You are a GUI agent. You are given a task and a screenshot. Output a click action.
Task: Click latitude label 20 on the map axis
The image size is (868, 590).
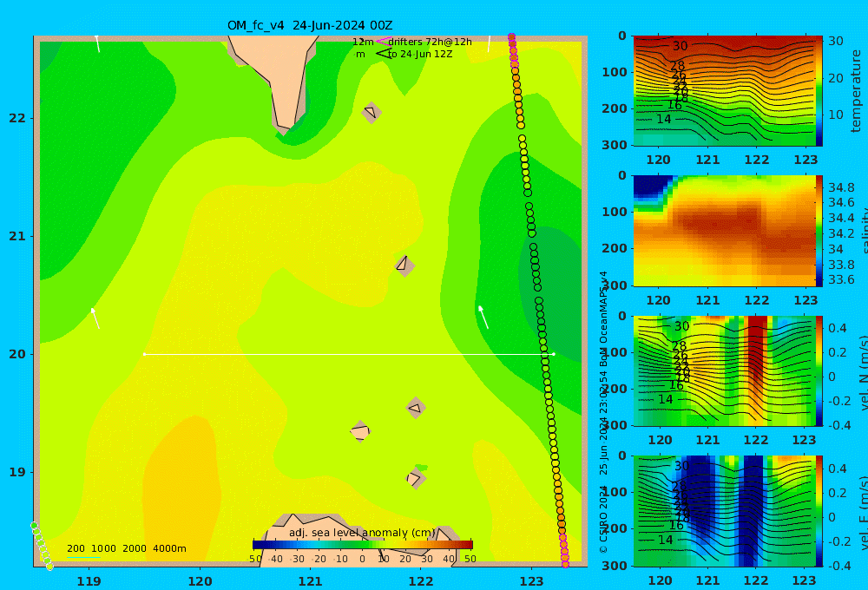tap(17, 354)
